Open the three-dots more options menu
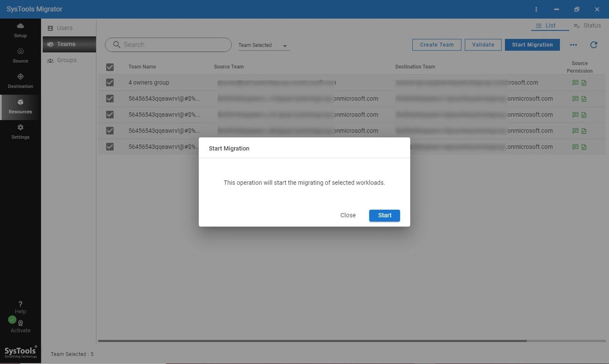This screenshot has width=609, height=364. (x=573, y=45)
